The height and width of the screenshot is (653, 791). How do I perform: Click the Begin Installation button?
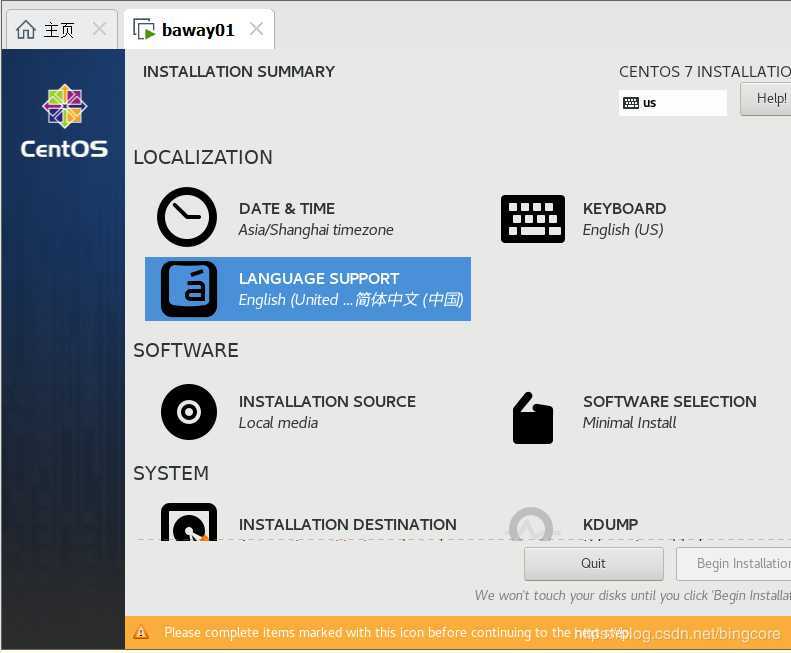tap(734, 564)
